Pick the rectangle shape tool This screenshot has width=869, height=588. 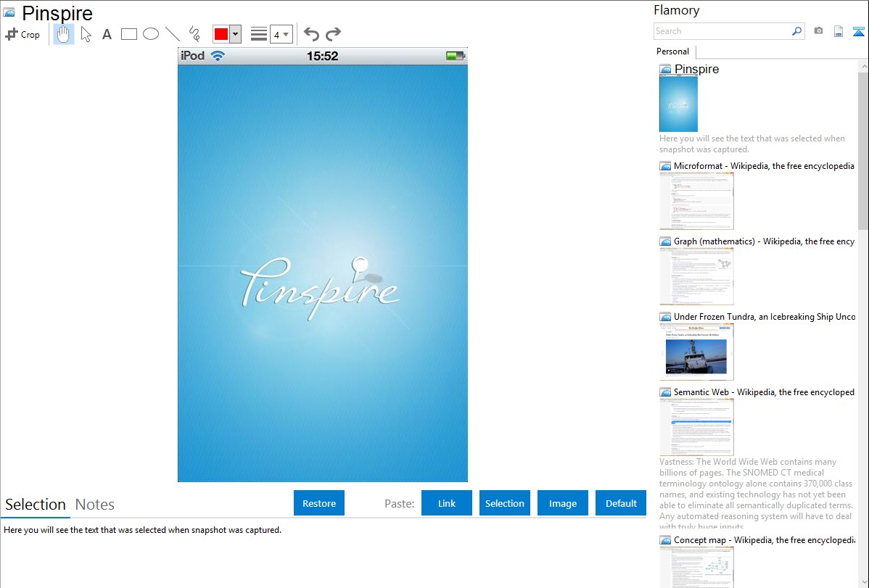pos(129,34)
